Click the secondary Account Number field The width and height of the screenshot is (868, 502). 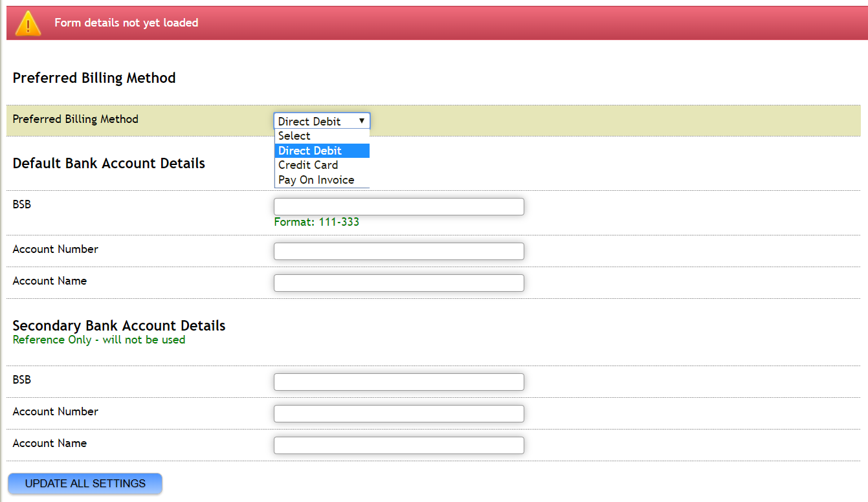(399, 413)
